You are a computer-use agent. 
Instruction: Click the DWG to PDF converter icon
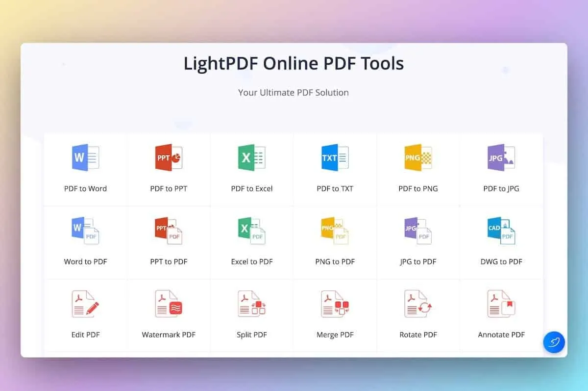tap(501, 231)
